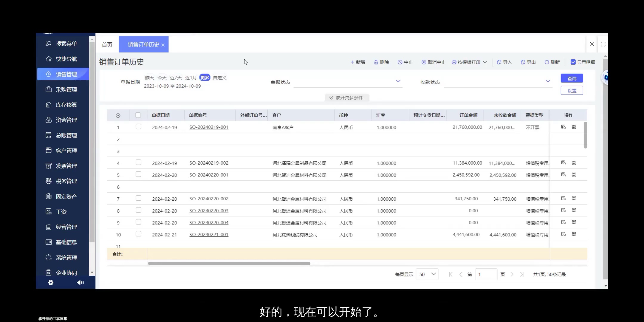Switch to the 首页 tab

(107, 44)
